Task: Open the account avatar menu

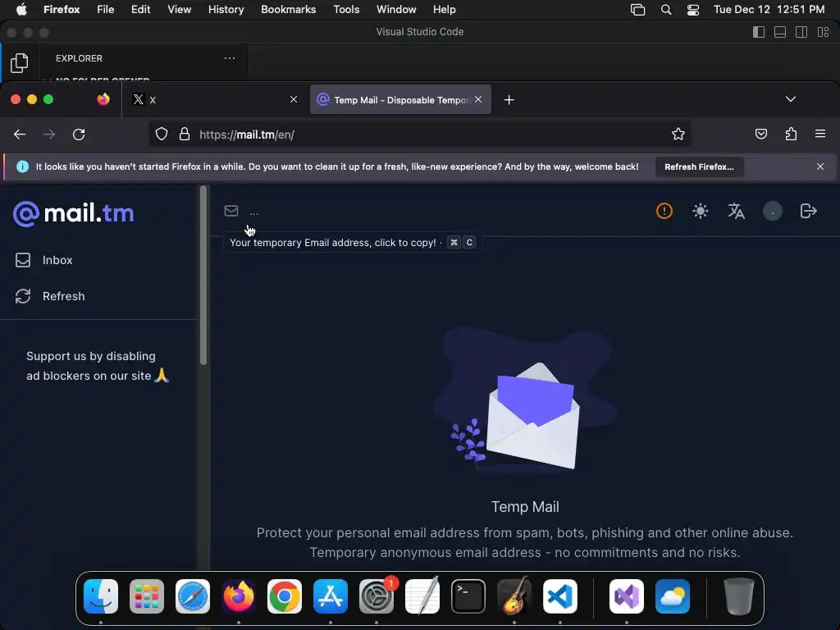Action: 773,211
